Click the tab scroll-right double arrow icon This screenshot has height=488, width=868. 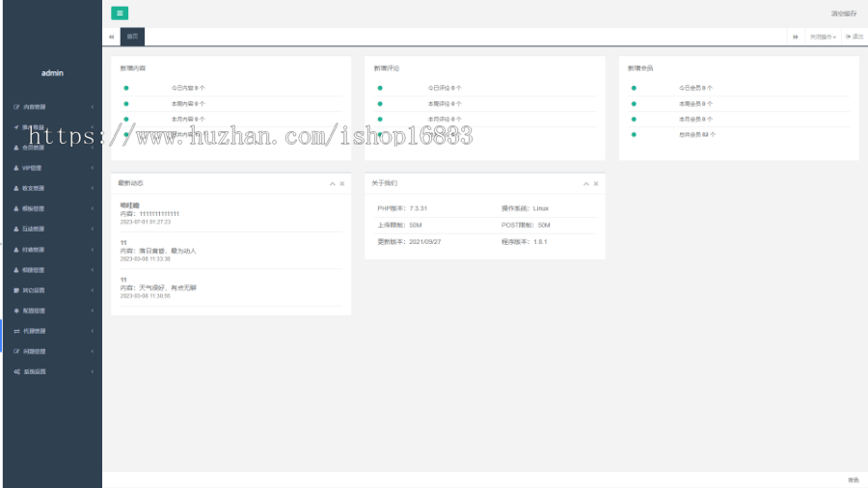coord(796,37)
